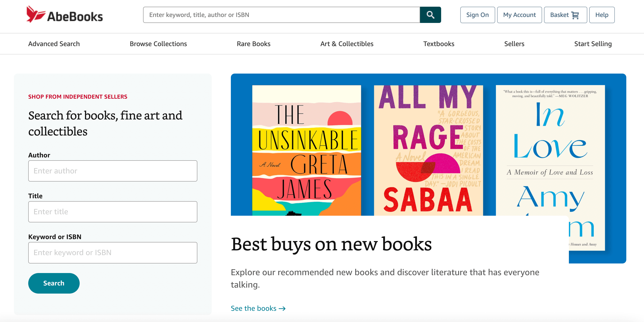Go to Advanced Search
The image size is (644, 322).
click(54, 44)
